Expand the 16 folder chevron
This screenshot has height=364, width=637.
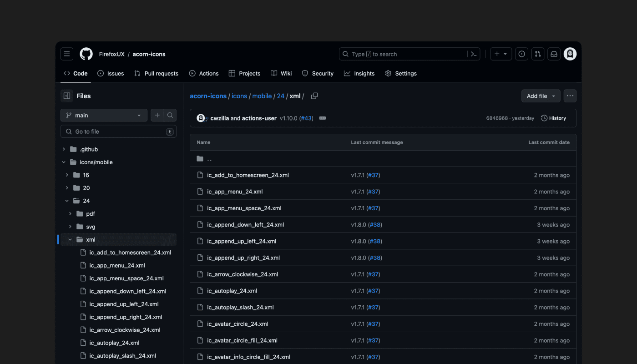point(67,175)
